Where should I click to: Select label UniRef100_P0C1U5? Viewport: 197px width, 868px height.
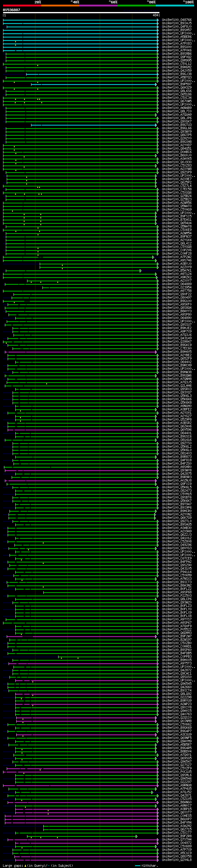[177, 772]
